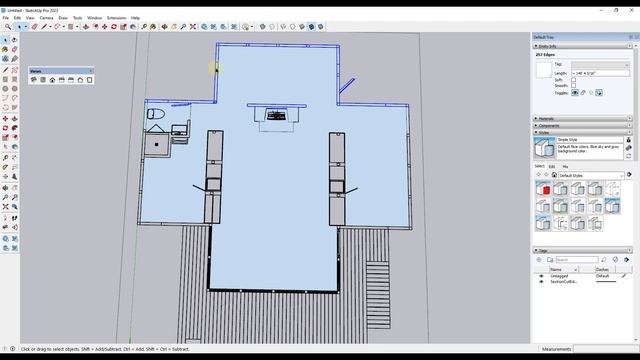
Task: Show the Front view from the Views toolbar
Action: (52, 80)
